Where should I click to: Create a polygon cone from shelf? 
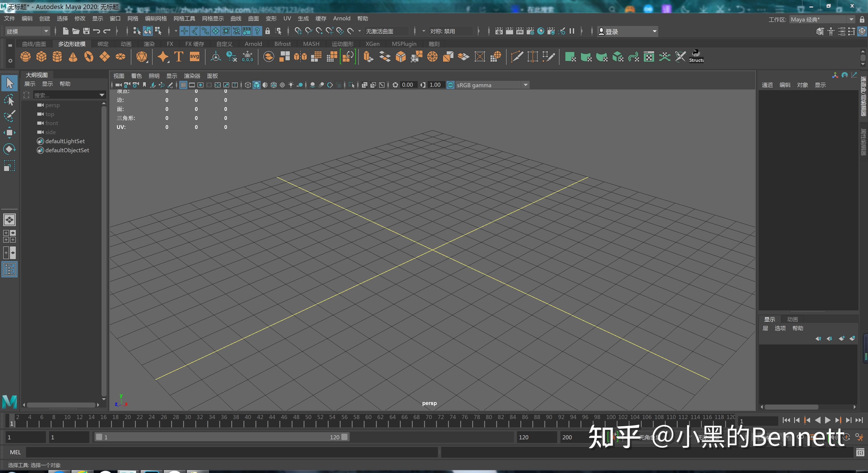coord(73,56)
